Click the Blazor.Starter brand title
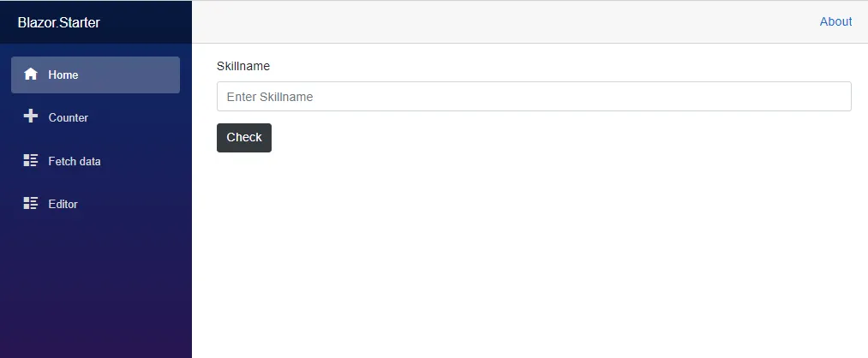This screenshot has height=358, width=868. click(x=58, y=22)
